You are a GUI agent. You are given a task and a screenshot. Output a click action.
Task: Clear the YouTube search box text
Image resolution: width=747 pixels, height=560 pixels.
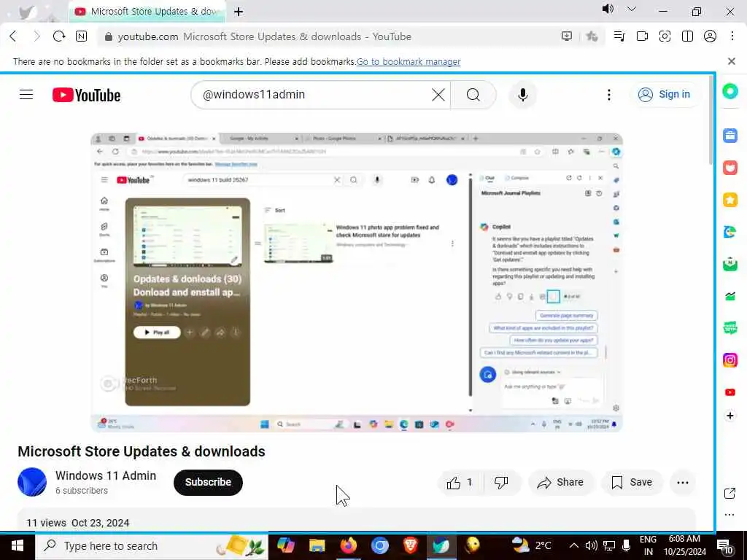coord(438,95)
